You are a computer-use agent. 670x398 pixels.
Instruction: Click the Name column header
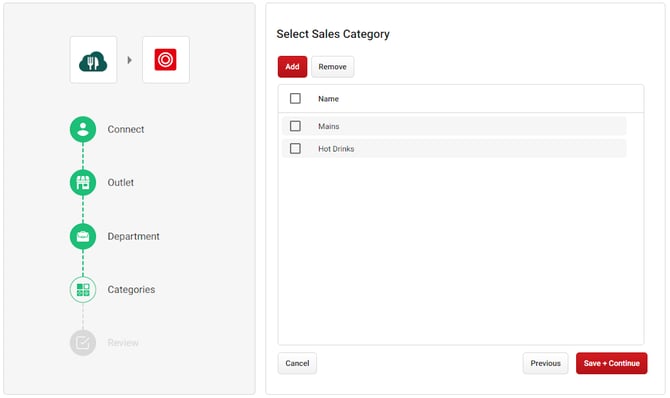(328, 99)
